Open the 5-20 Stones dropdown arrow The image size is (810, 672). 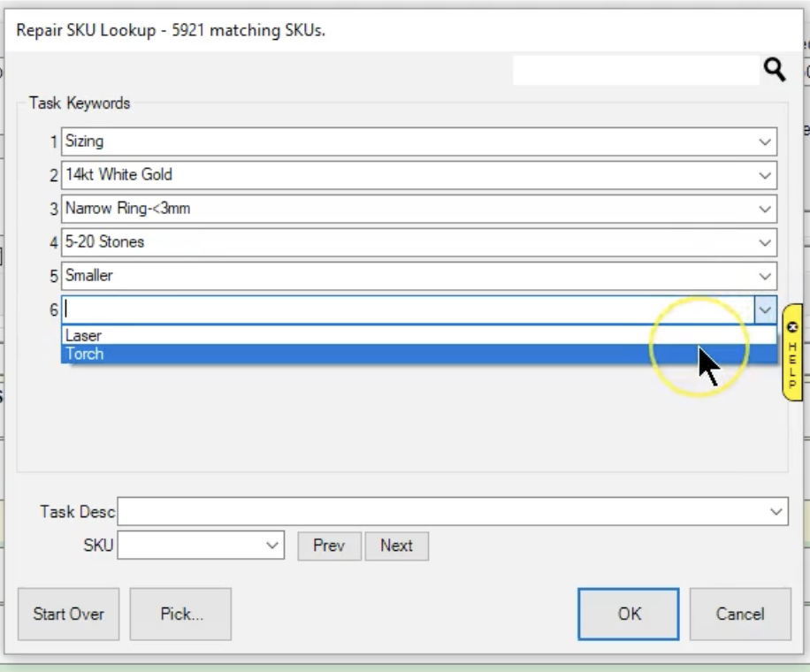click(x=765, y=242)
